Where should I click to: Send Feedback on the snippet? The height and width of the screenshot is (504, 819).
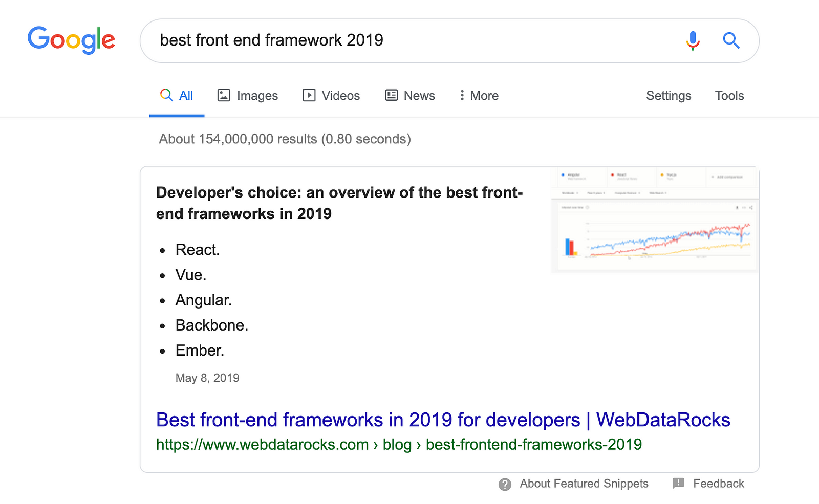pos(719,484)
